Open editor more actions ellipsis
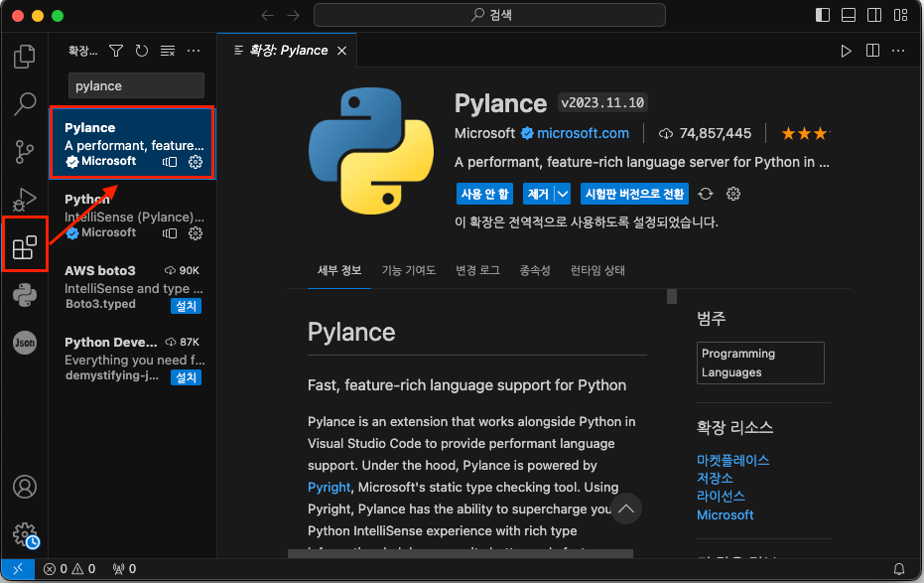924x583 pixels. [898, 52]
